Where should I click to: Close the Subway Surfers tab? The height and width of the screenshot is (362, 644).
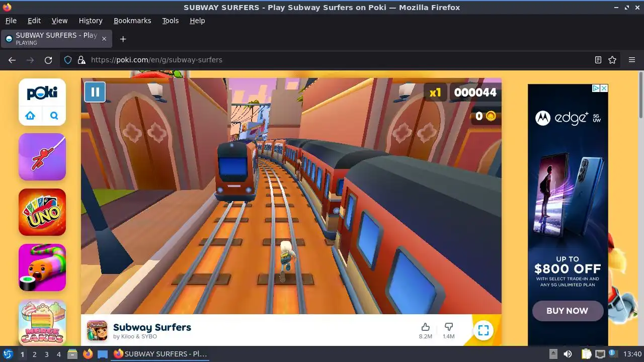[104, 39]
